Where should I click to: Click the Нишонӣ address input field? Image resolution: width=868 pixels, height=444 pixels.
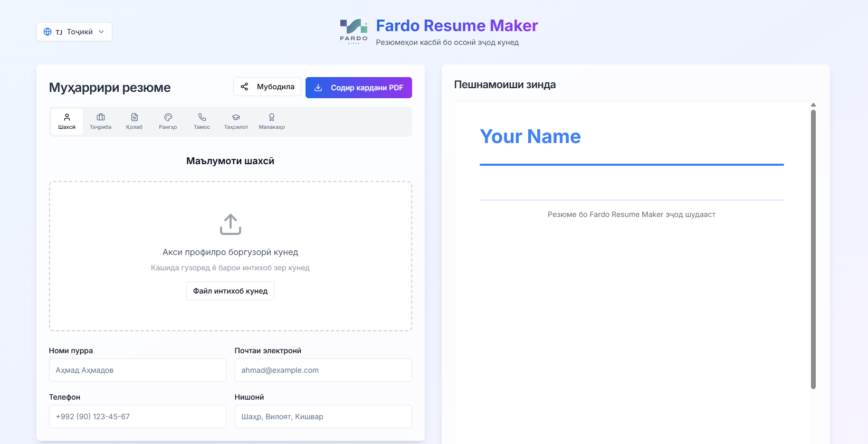pyautogui.click(x=323, y=417)
